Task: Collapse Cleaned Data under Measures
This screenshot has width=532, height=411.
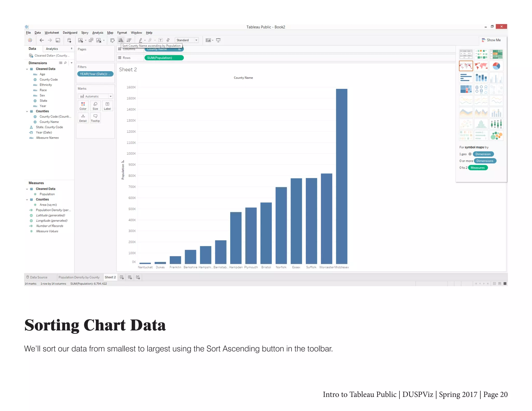Action: coord(27,189)
